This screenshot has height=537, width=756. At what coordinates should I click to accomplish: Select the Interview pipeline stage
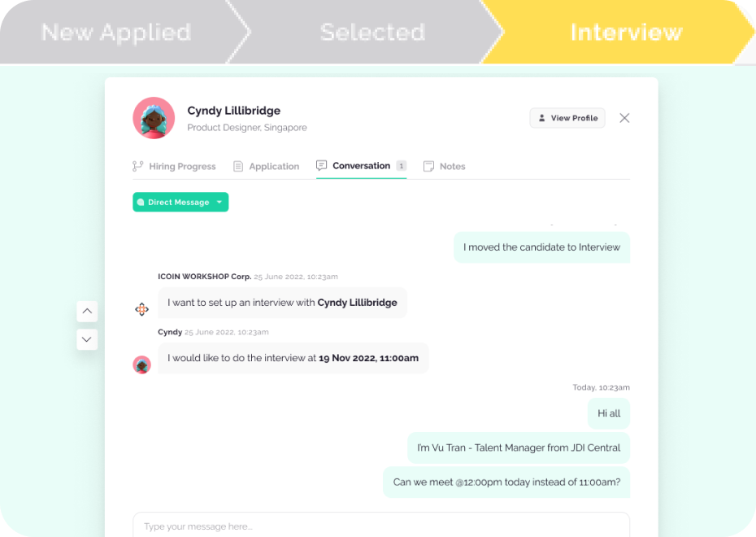click(626, 33)
